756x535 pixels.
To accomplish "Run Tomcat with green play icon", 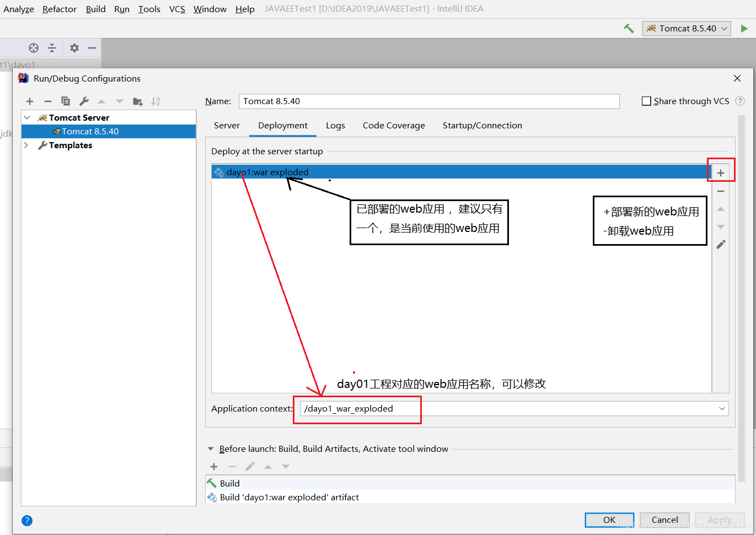I will tap(744, 29).
